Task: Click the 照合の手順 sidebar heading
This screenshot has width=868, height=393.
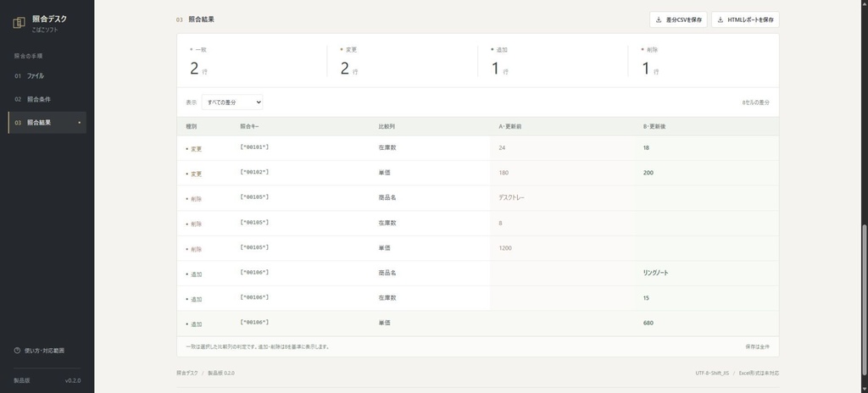Action: [x=28, y=56]
